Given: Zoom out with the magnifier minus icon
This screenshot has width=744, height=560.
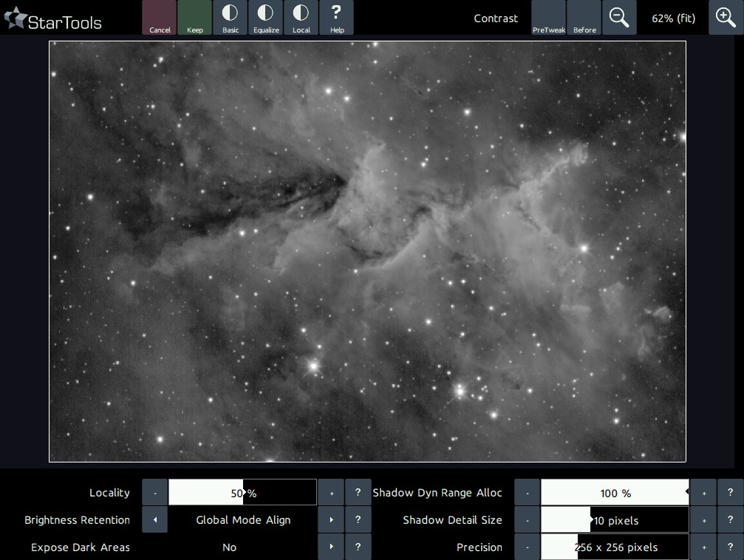Looking at the screenshot, I should [619, 18].
